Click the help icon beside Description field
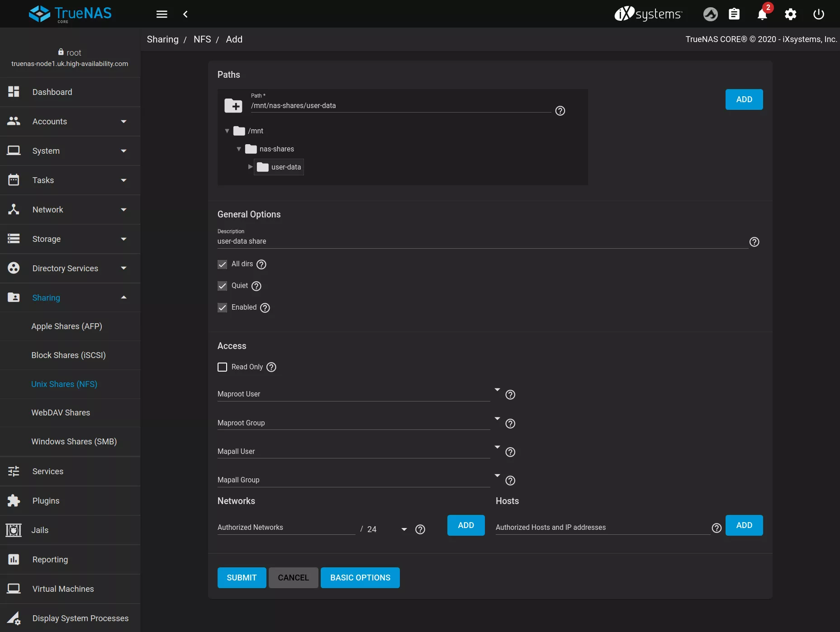 tap(754, 242)
